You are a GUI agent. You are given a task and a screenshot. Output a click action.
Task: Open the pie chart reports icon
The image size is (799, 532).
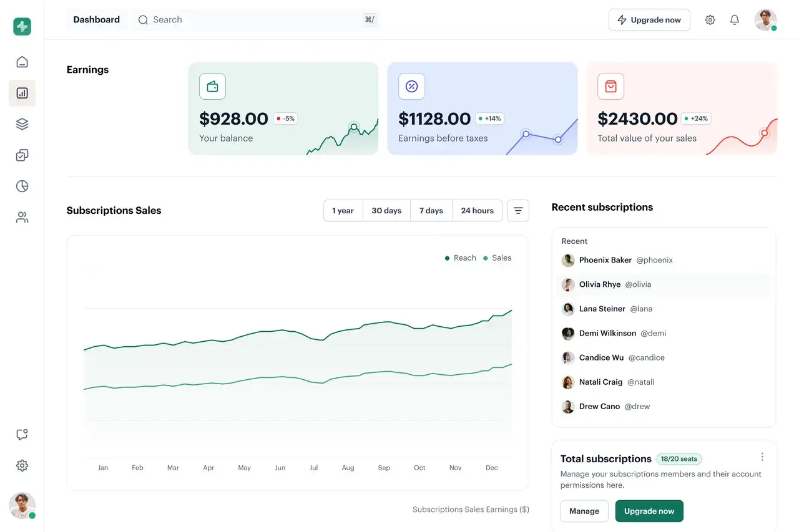click(22, 186)
